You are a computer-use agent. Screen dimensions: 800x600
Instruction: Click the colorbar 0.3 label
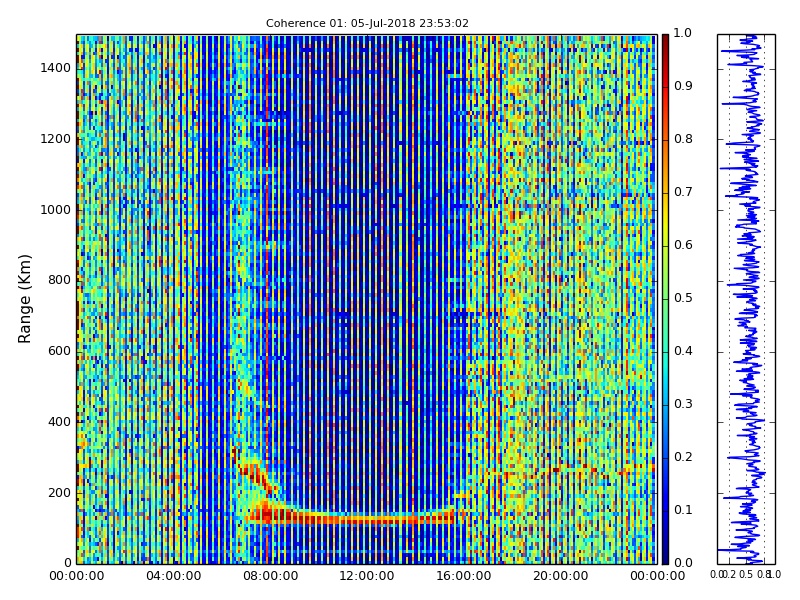[683, 404]
